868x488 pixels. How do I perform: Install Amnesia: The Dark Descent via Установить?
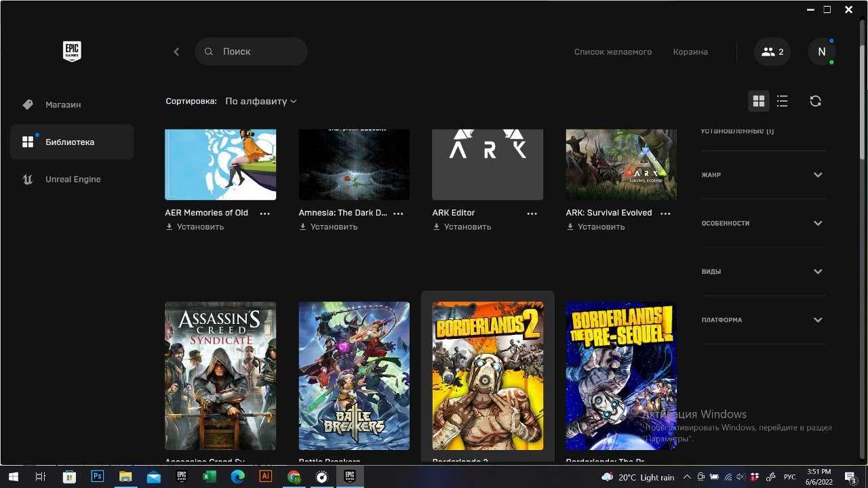[328, 227]
